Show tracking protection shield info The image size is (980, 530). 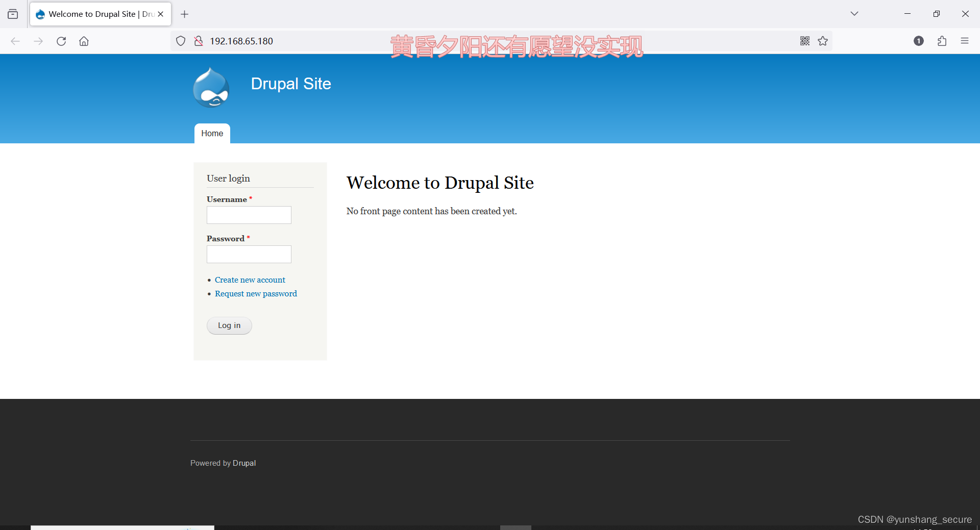[181, 41]
